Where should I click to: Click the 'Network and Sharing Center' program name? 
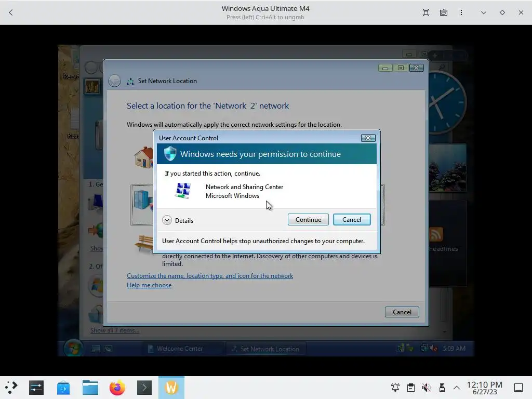(244, 187)
